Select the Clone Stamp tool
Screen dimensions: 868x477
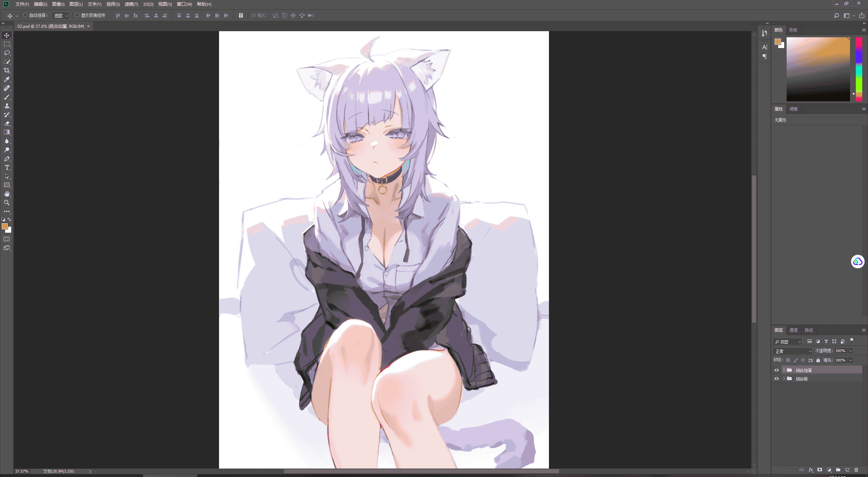pyautogui.click(x=7, y=106)
